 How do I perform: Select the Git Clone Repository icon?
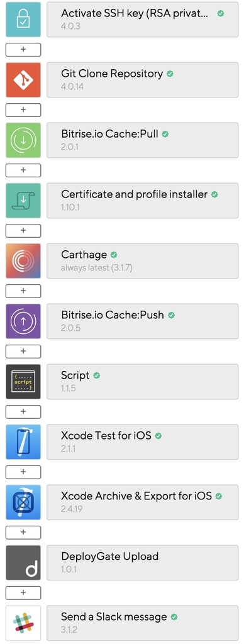click(23, 80)
